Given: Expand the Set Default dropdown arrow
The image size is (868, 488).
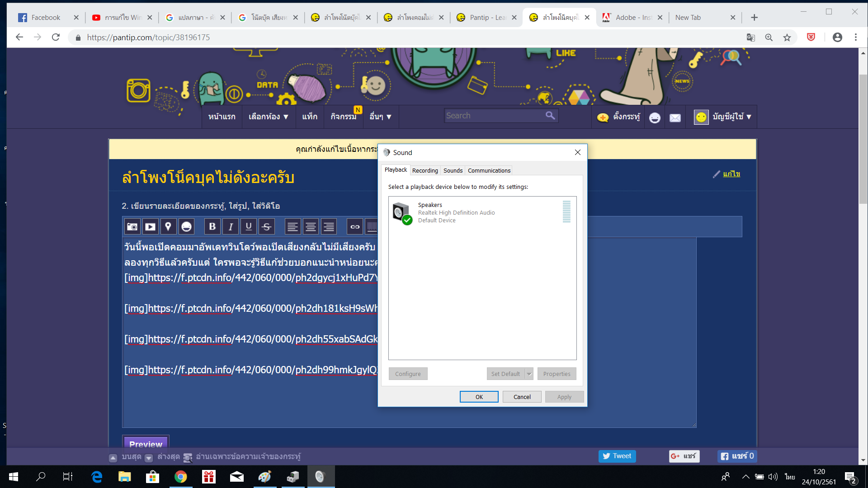Looking at the screenshot, I should [529, 374].
